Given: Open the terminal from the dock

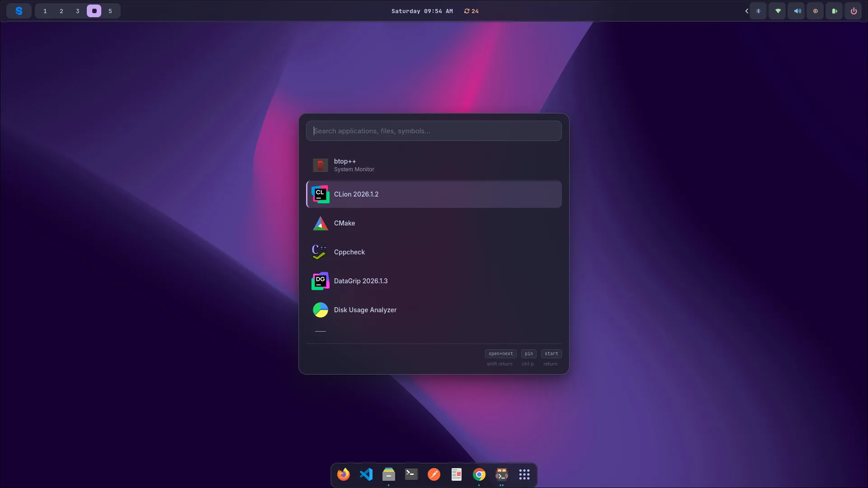Looking at the screenshot, I should [x=411, y=474].
